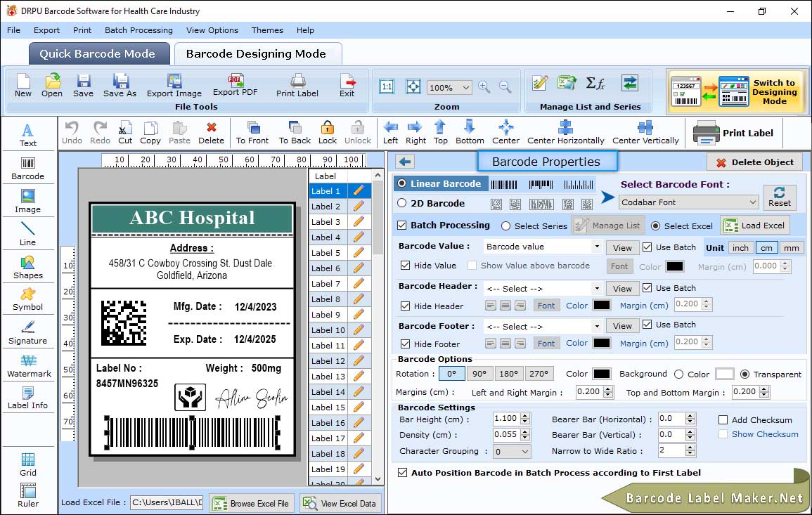
Task: Increase Density stepper value
Action: click(x=526, y=431)
